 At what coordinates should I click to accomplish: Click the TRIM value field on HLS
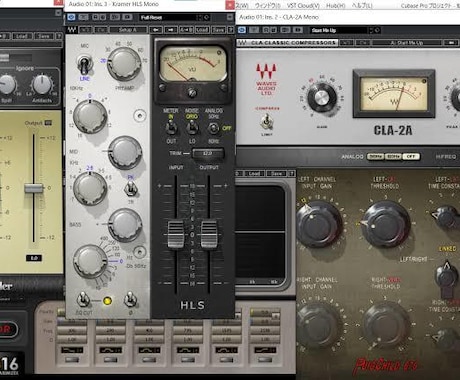[208, 153]
